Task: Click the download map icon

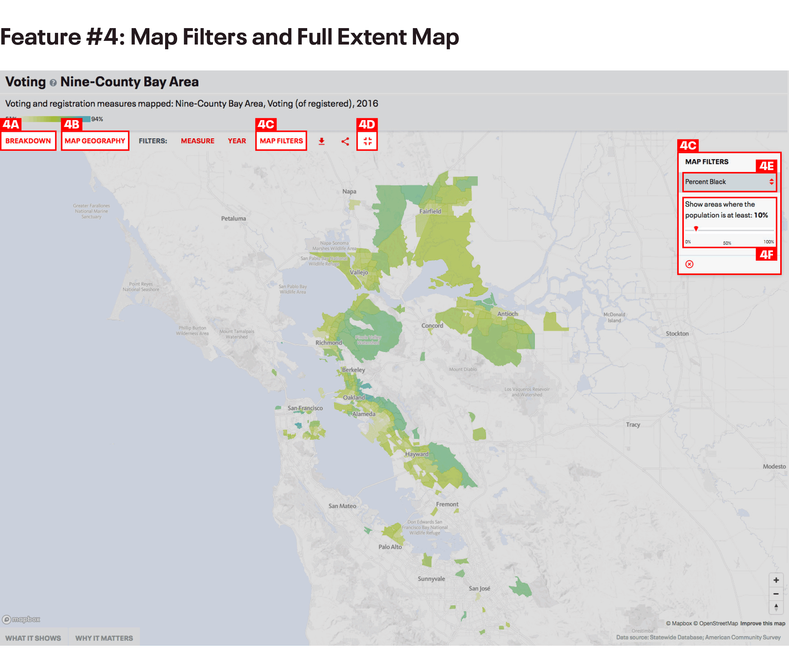Action: pyautogui.click(x=322, y=141)
